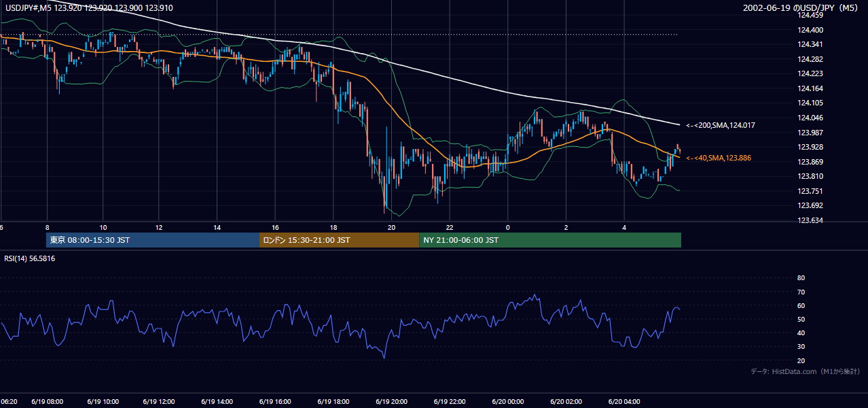Click the 6/20 04:00 date axis label

[625, 401]
